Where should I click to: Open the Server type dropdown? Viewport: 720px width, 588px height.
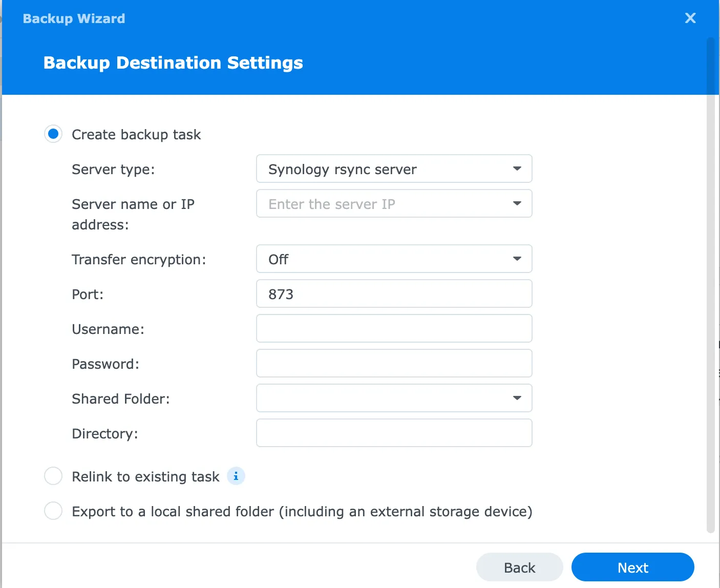(517, 169)
